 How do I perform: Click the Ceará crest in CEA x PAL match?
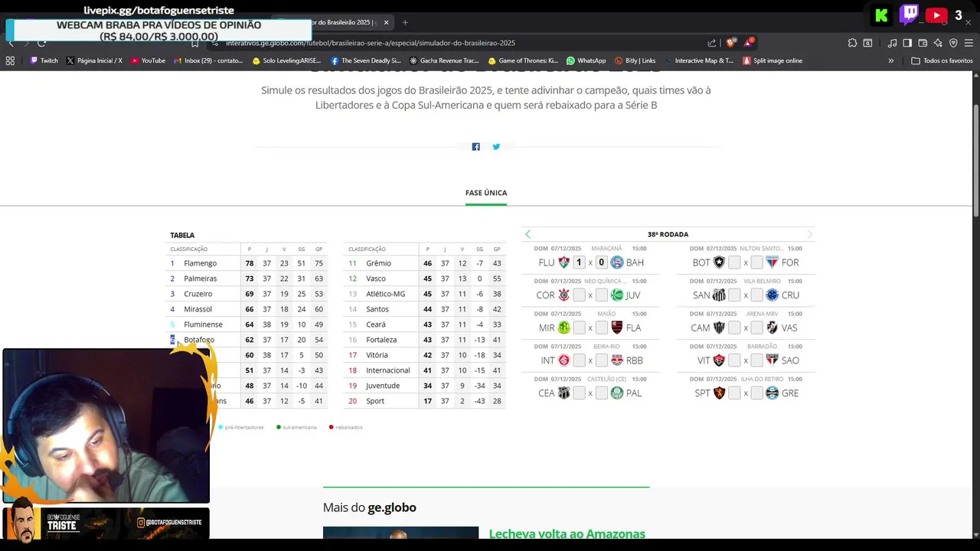564,393
